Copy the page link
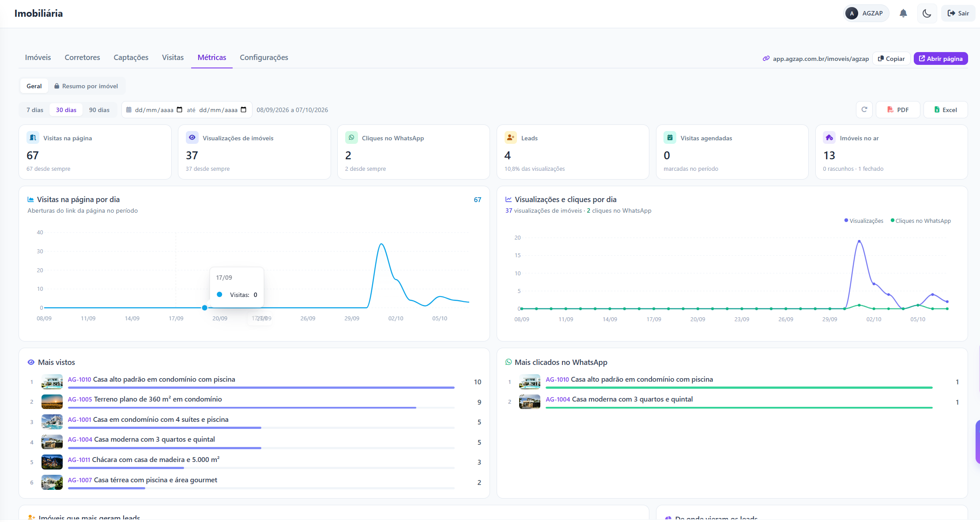This screenshot has width=980, height=522. pyautogui.click(x=891, y=58)
